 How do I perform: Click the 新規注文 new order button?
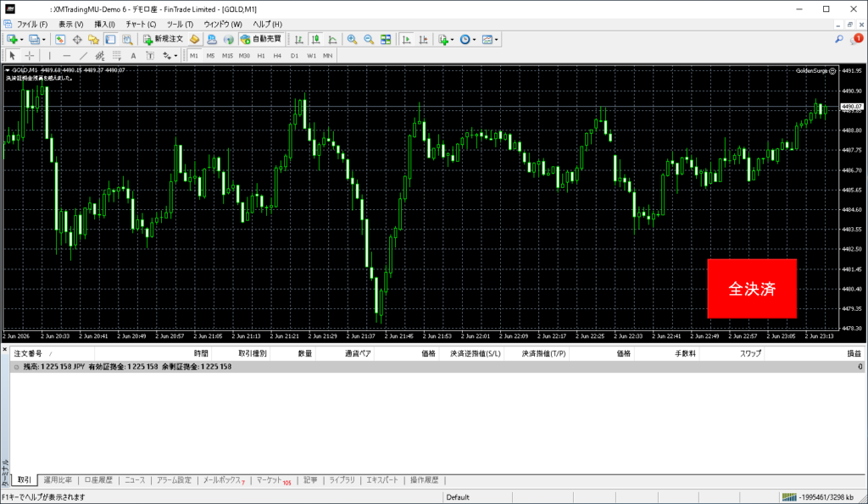click(x=164, y=39)
